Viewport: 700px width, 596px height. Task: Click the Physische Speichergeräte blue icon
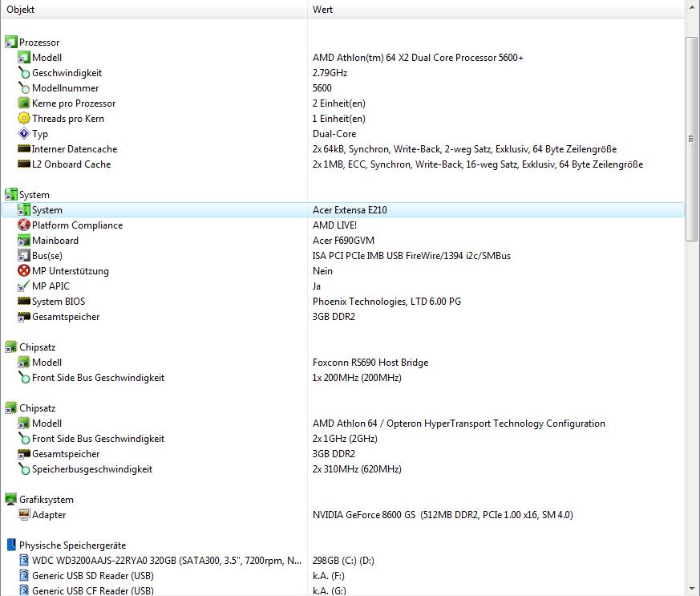tap(11, 545)
